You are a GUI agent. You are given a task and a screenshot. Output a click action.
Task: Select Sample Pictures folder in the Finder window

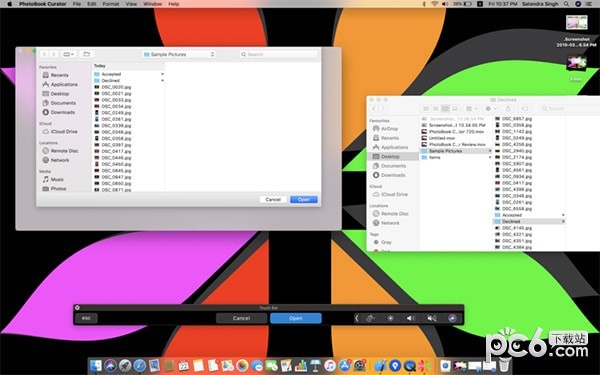tap(456, 151)
